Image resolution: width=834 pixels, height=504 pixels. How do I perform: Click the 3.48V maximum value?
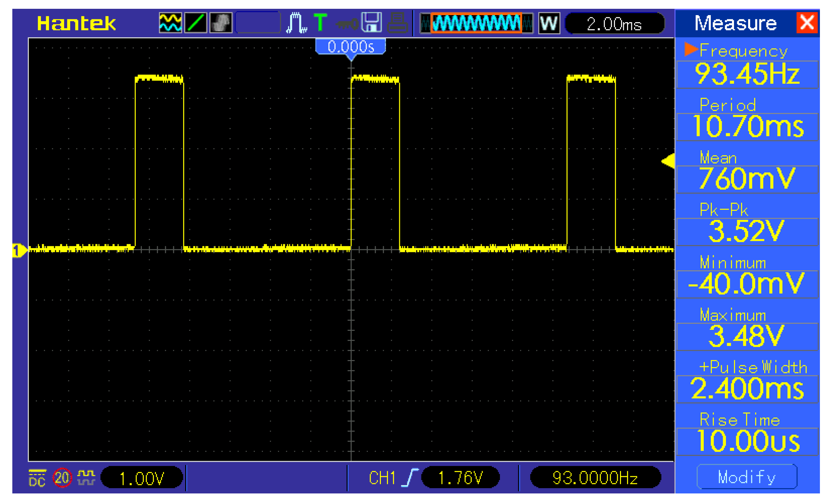pyautogui.click(x=747, y=336)
